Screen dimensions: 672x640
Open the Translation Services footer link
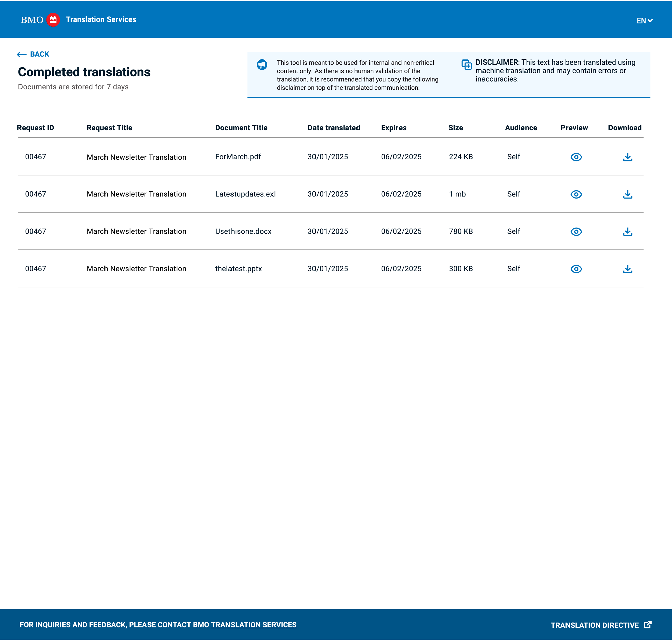(x=254, y=625)
